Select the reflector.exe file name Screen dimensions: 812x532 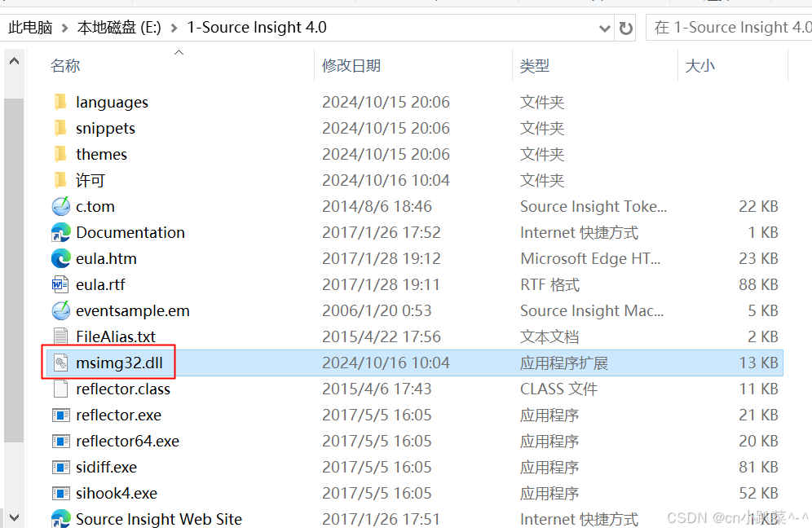pos(118,415)
